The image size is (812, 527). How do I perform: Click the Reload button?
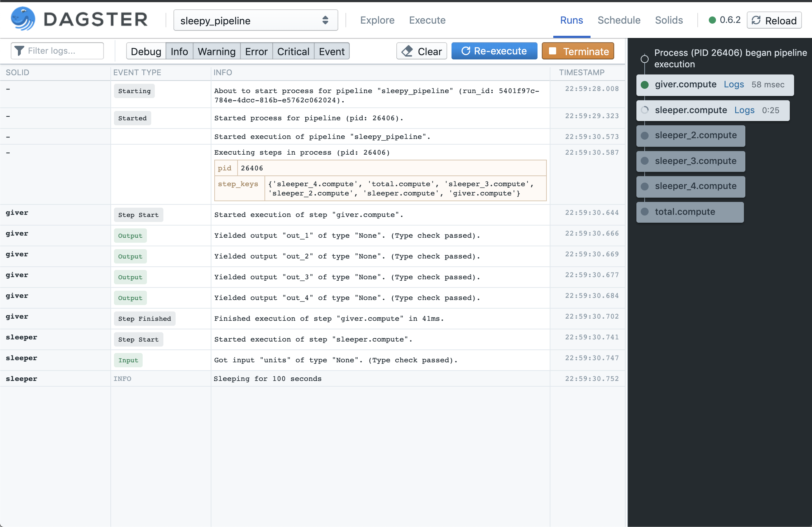pyautogui.click(x=774, y=20)
